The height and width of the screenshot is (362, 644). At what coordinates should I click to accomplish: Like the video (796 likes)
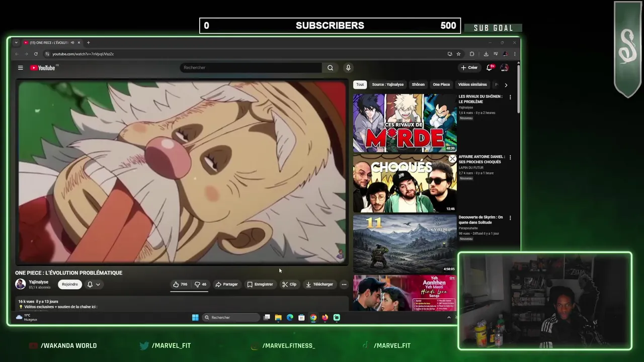[180, 285]
